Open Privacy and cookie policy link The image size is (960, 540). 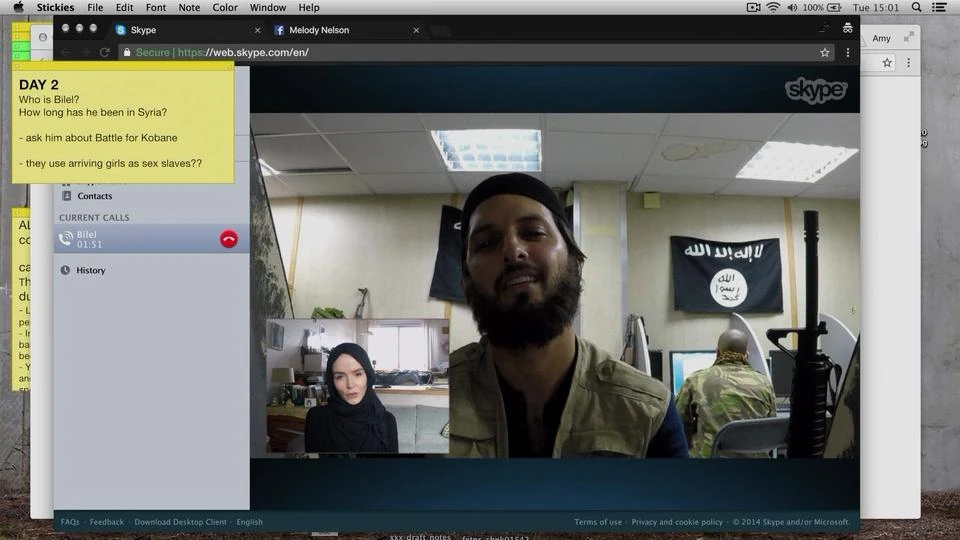(677, 522)
